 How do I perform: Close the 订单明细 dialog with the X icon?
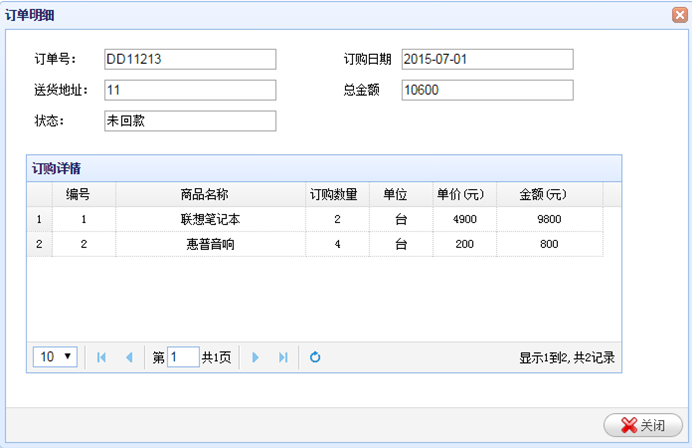(x=680, y=15)
